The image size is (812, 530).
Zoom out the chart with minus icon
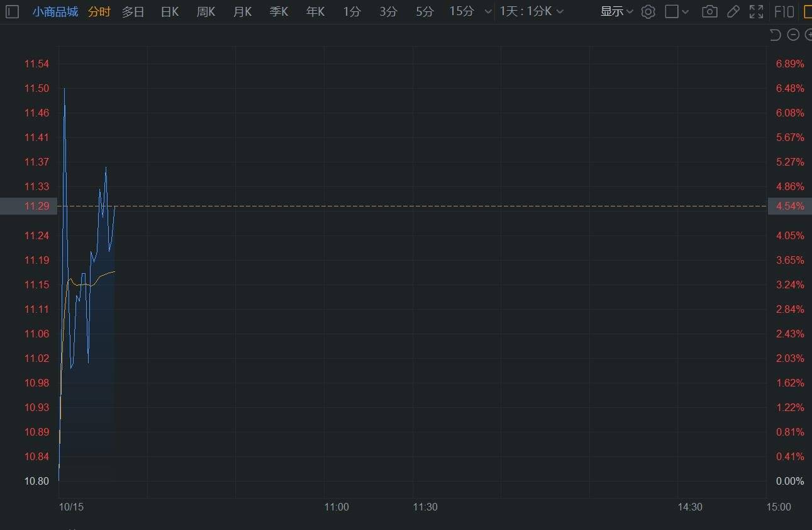(793, 35)
